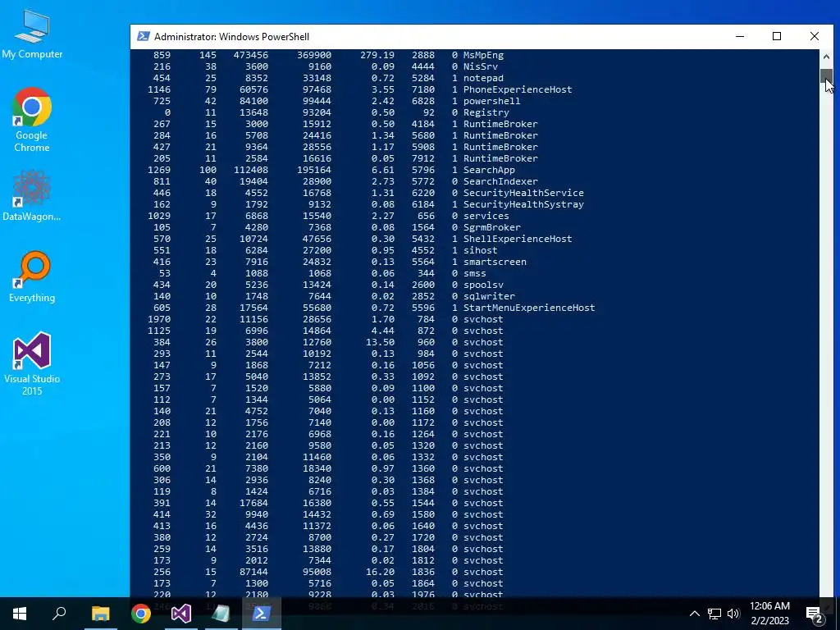Screen dimensions: 840x630
Task: Click the smss process name
Action: click(475, 273)
